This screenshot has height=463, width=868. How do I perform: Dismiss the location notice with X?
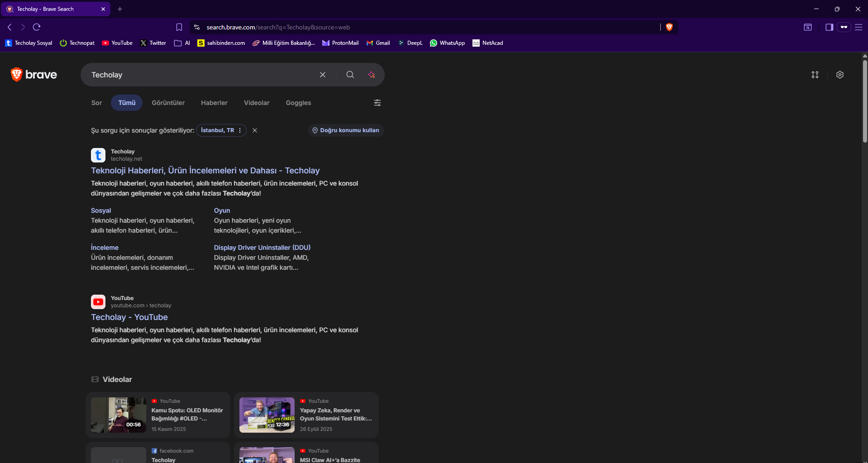coord(255,130)
